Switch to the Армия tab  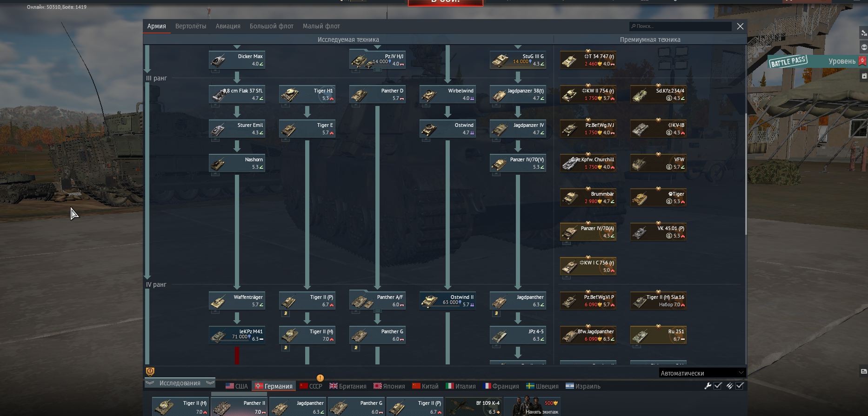[157, 26]
